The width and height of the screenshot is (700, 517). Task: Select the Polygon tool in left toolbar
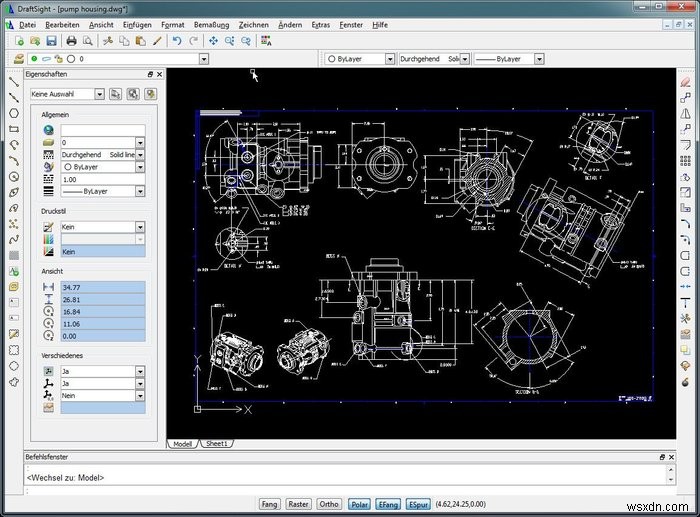pyautogui.click(x=14, y=113)
